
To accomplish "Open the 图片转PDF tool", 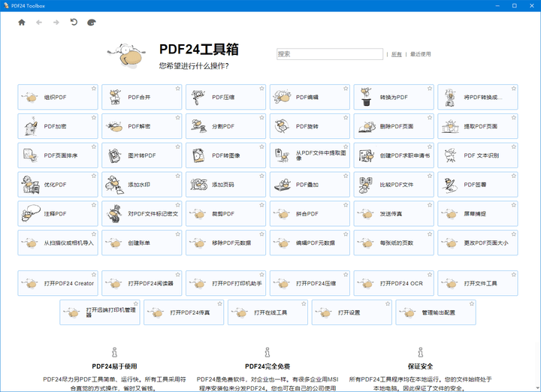I will [x=141, y=155].
